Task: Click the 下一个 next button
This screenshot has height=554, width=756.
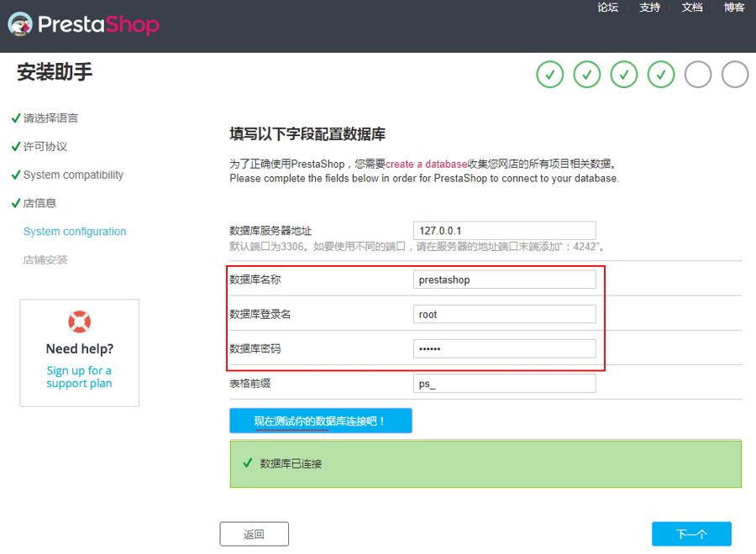Action: (691, 534)
